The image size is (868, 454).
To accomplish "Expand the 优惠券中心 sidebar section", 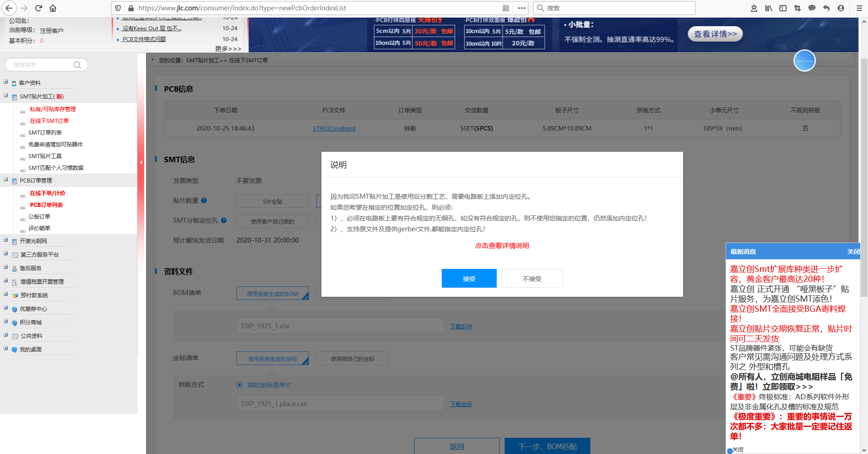I will [5, 309].
